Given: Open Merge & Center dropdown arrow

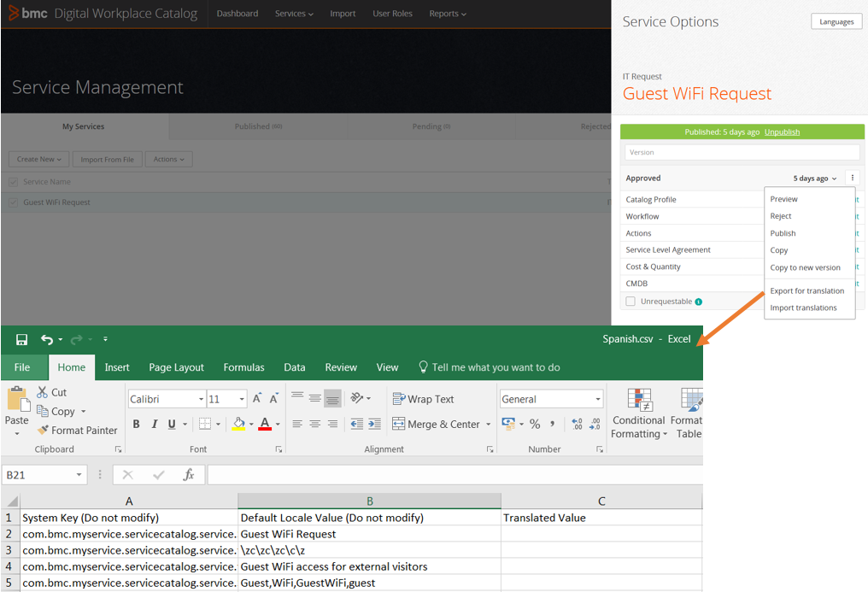Looking at the screenshot, I should pos(489,425).
